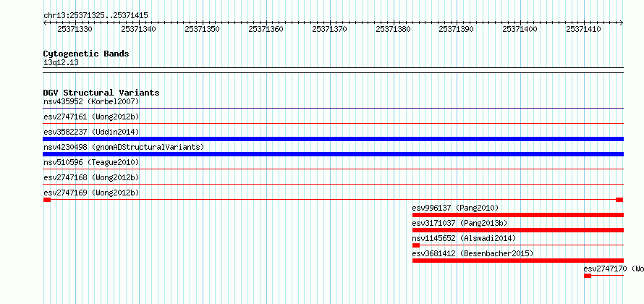Click the red block of nsv1145652
Viewport: 644px width, 304px height.
click(415, 245)
